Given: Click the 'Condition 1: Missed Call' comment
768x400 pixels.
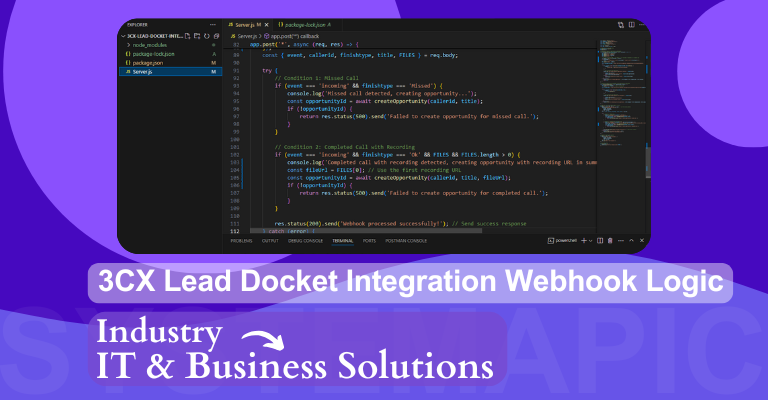Looking at the screenshot, I should (x=316, y=78).
